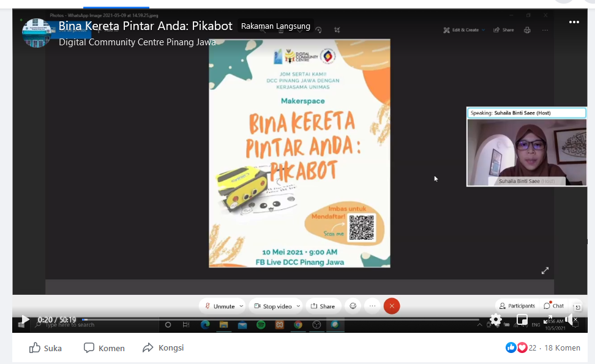Open the meeting Participants panel
Viewport: 595px width, 364px height.
(517, 306)
